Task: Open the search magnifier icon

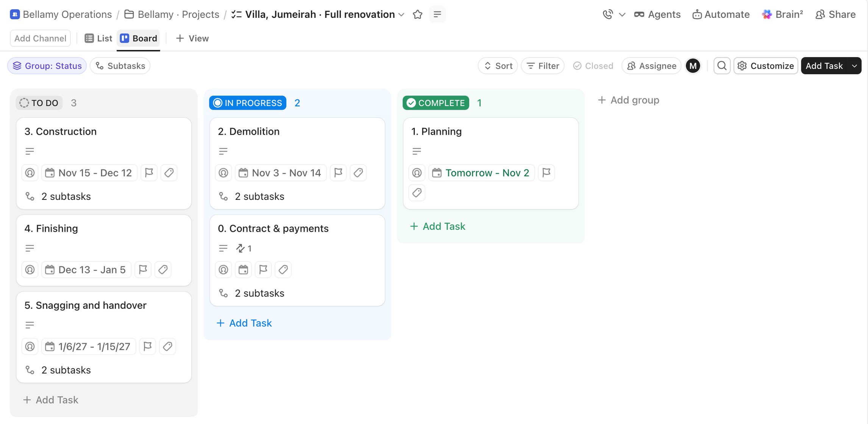Action: click(x=722, y=66)
